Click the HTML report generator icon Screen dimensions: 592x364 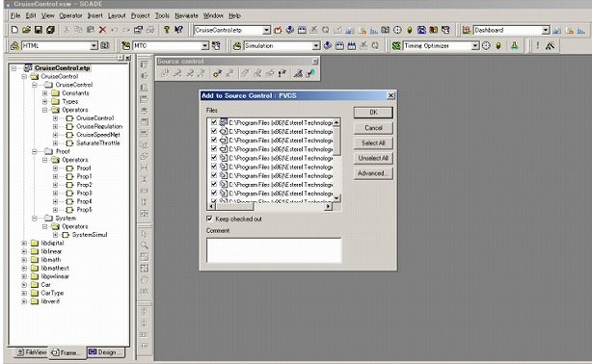tap(14, 45)
